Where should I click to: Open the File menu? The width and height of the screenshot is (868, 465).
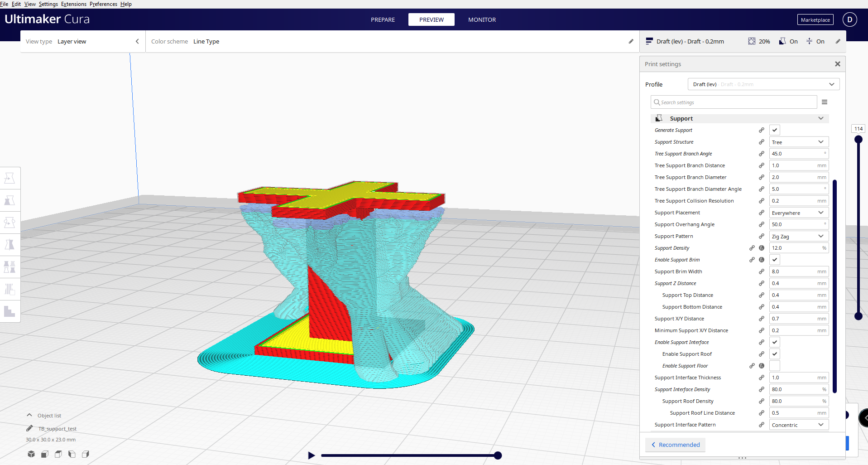pyautogui.click(x=5, y=4)
